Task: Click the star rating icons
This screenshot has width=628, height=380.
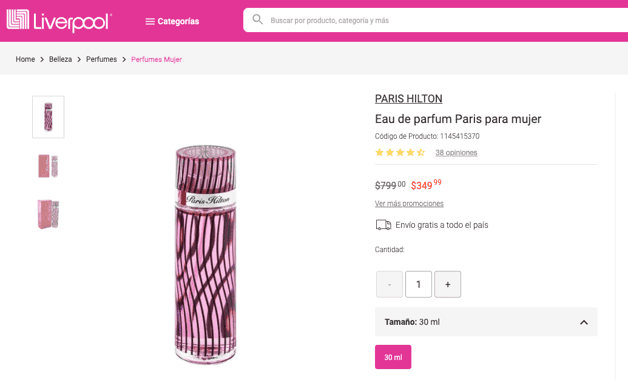Action: [400, 152]
